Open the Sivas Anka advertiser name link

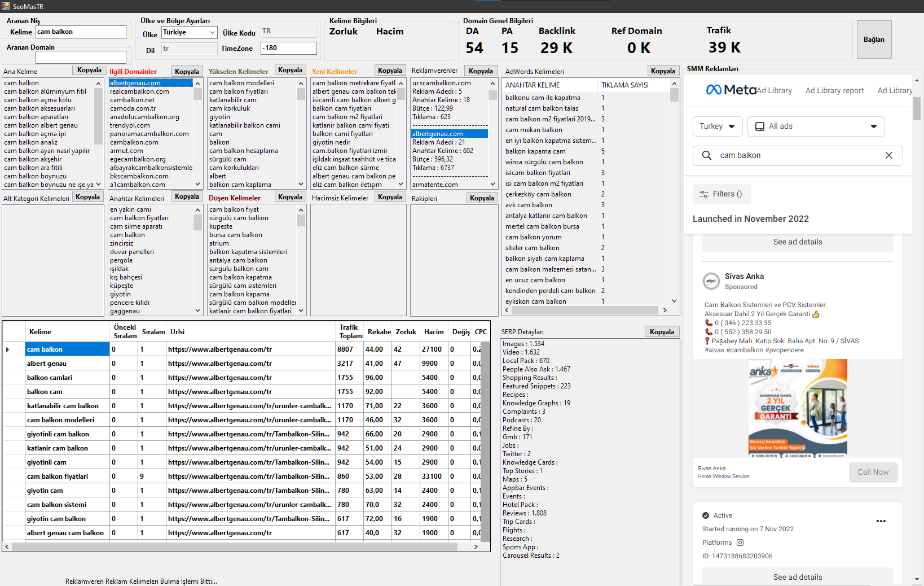pyautogui.click(x=744, y=276)
